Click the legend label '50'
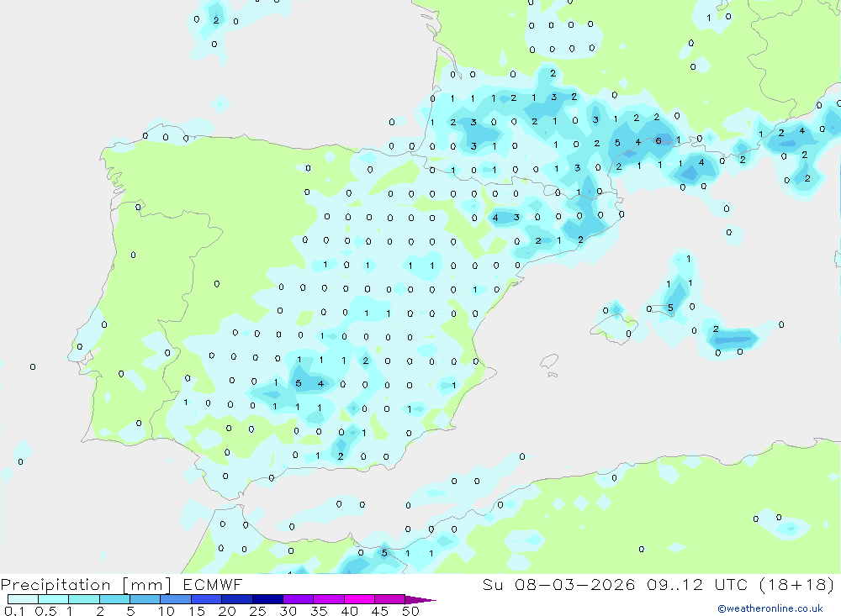Viewport: 841px width, 616px height. (411, 611)
